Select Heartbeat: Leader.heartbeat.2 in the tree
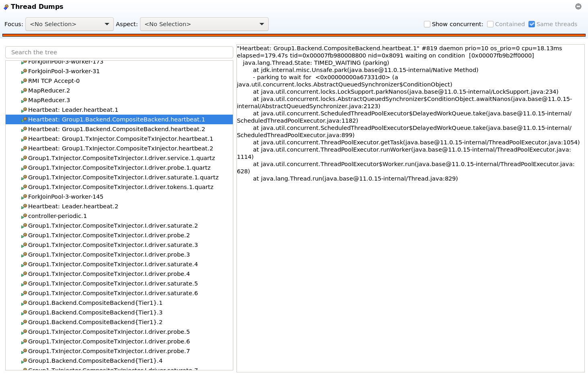 coord(73,206)
